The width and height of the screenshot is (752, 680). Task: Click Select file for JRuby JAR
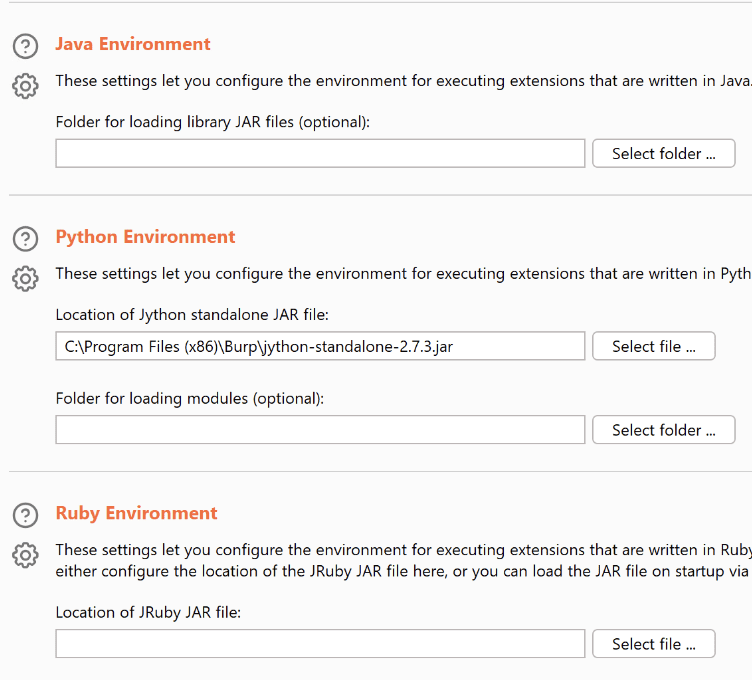click(653, 644)
